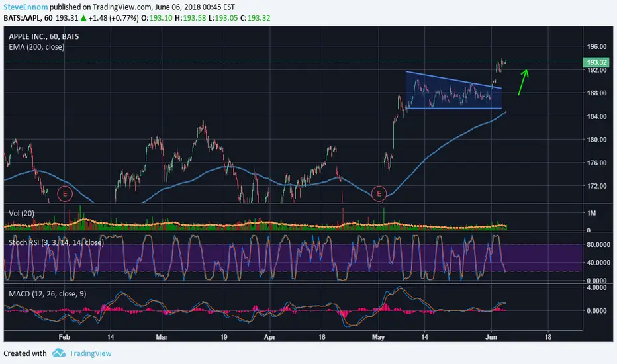Image resolution: width=617 pixels, height=364 pixels.
Task: Click the Jun date label on the time axis
Action: click(x=491, y=337)
